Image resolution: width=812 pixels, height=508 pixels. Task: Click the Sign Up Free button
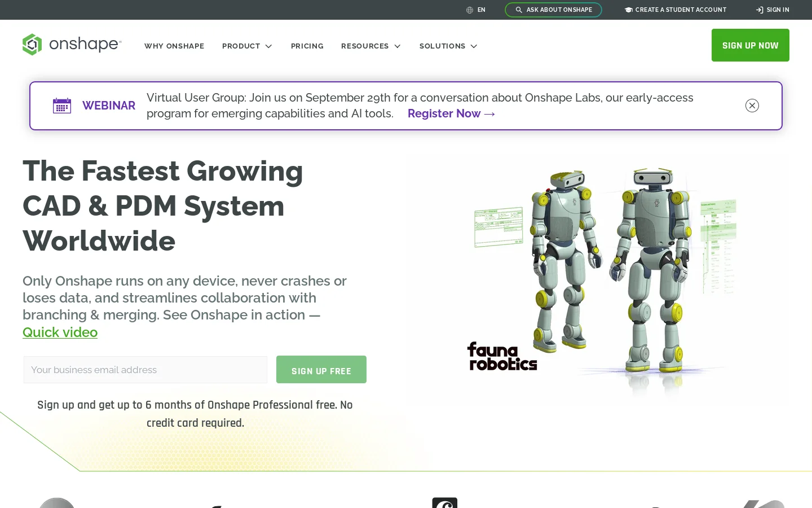pos(321,370)
